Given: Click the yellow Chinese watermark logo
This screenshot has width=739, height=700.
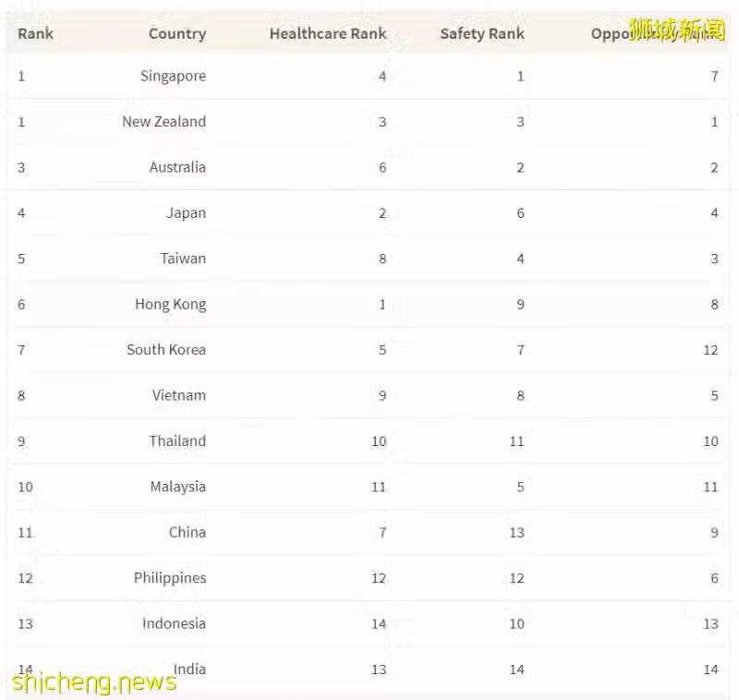Looking at the screenshot, I should pos(677,30).
